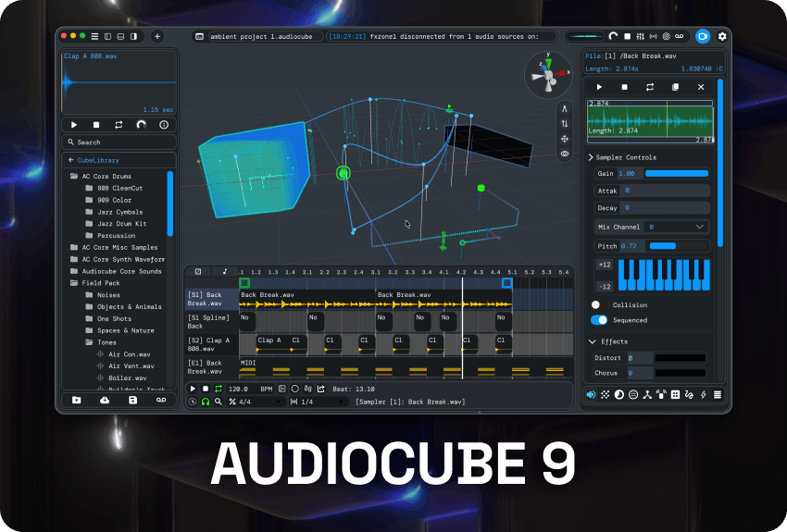Click the new folder icon at library bottom
Image resolution: width=787 pixels, height=532 pixels.
[x=76, y=400]
